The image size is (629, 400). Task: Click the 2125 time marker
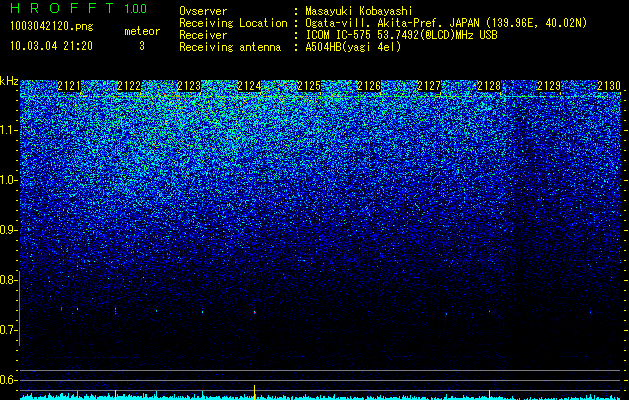(x=309, y=86)
